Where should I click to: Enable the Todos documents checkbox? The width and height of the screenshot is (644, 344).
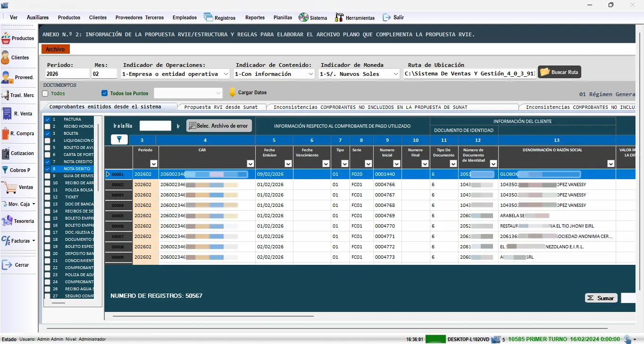(x=46, y=93)
